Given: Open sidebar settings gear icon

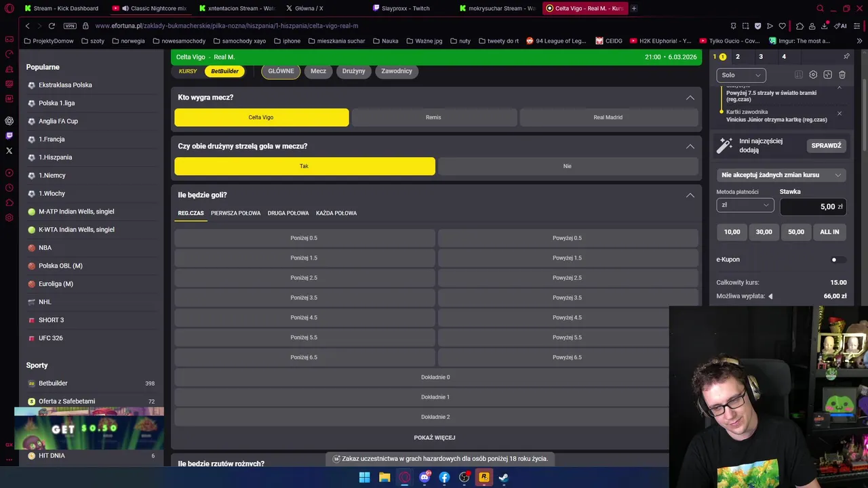Looking at the screenshot, I should tap(9, 218).
